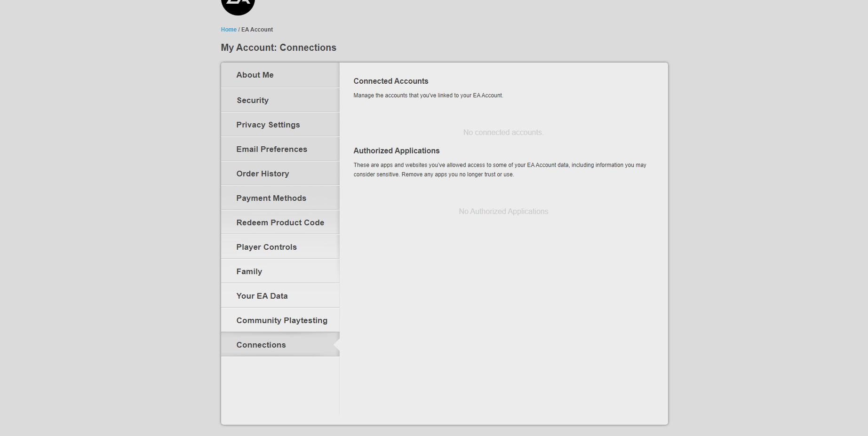Click 'My Account: Connections' page title
868x436 pixels.
pos(279,48)
